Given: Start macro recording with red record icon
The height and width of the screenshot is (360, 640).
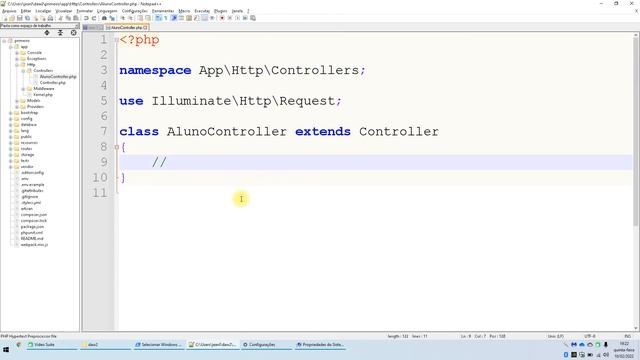Looking at the screenshot, I should (222, 18).
